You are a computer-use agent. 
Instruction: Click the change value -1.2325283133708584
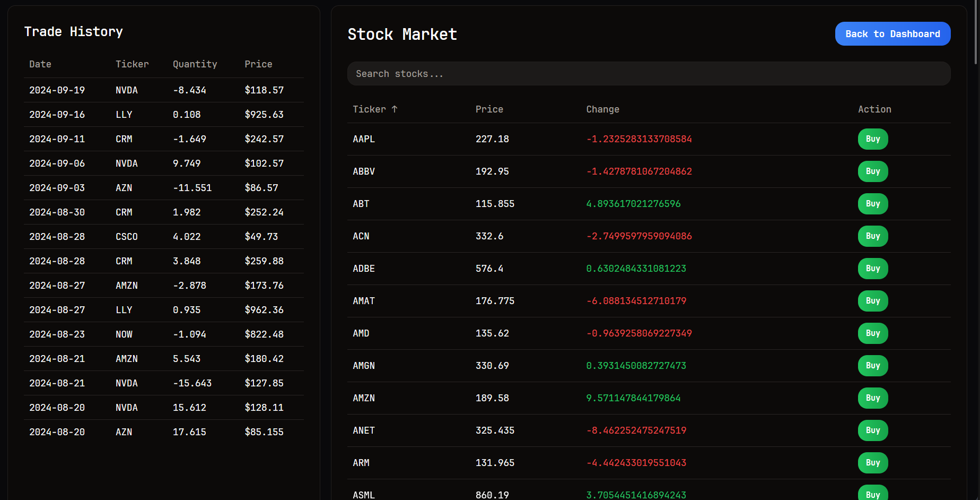[x=639, y=139]
